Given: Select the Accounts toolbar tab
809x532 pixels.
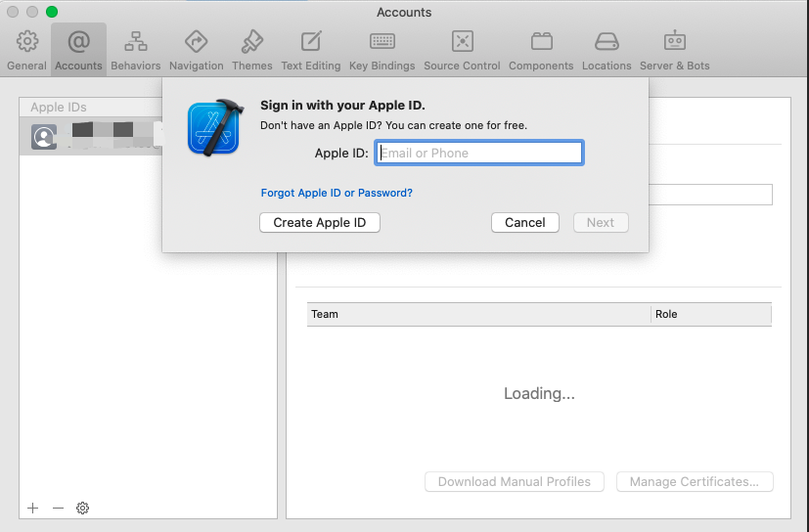Looking at the screenshot, I should point(78,50).
